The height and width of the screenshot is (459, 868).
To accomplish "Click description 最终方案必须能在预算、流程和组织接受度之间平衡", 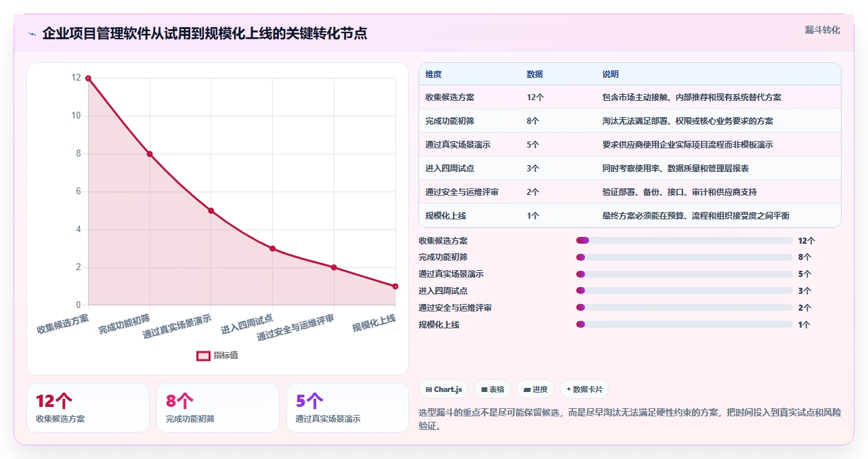I will [x=696, y=216].
